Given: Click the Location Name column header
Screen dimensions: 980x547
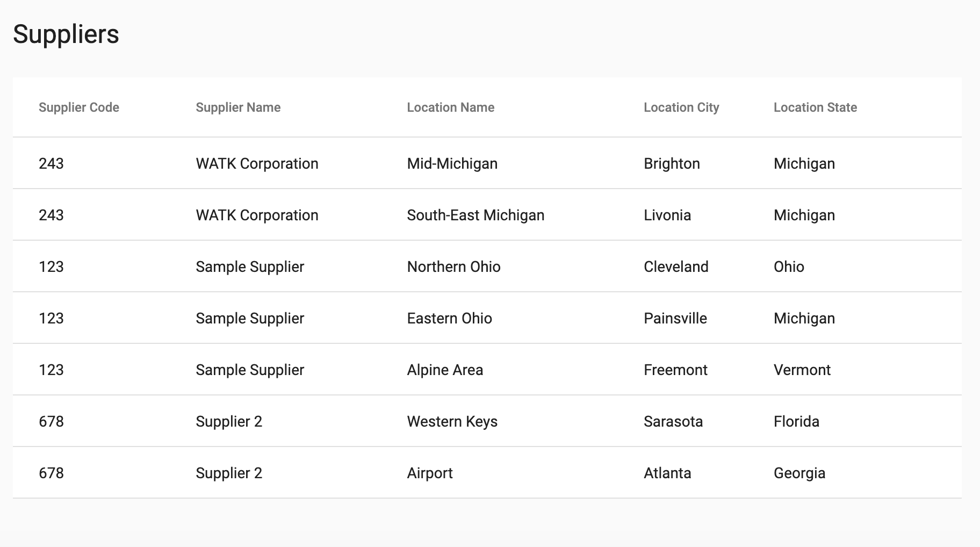Looking at the screenshot, I should point(451,107).
